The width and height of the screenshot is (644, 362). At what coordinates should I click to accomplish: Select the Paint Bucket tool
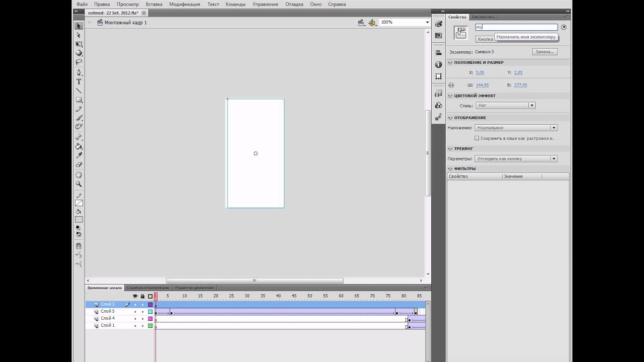click(79, 146)
